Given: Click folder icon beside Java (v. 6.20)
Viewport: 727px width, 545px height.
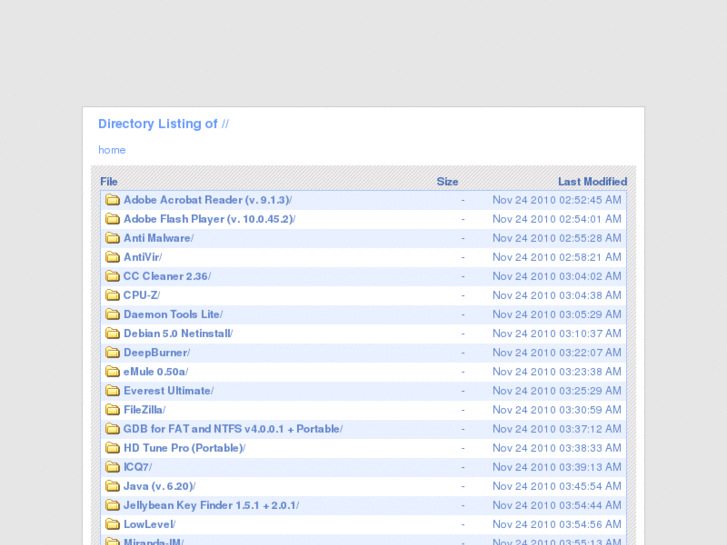Looking at the screenshot, I should (x=112, y=486).
